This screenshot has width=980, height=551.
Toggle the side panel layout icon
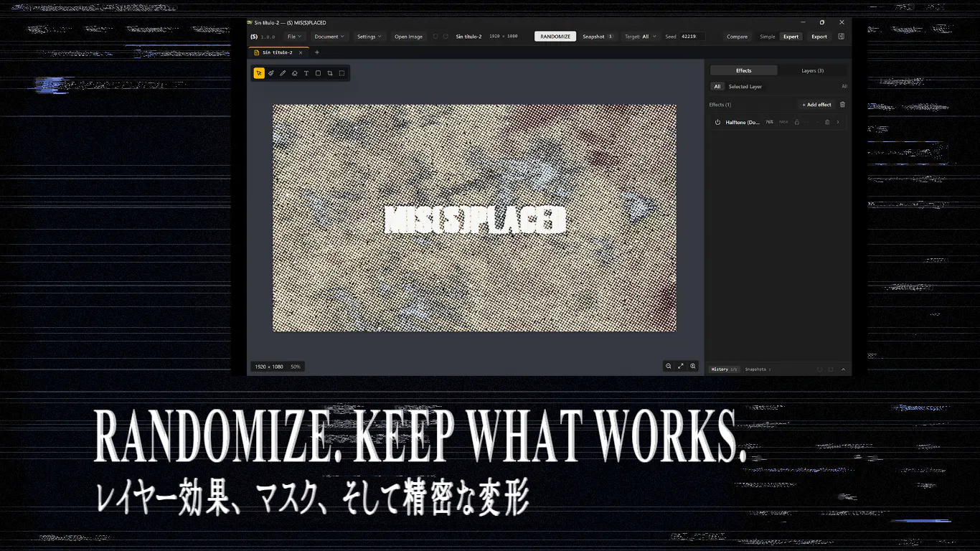click(841, 37)
